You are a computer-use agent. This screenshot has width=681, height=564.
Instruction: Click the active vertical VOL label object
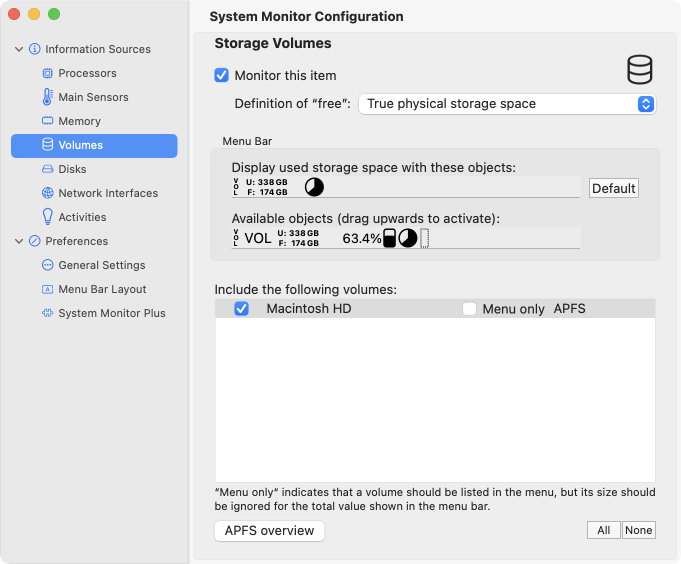pos(236,187)
